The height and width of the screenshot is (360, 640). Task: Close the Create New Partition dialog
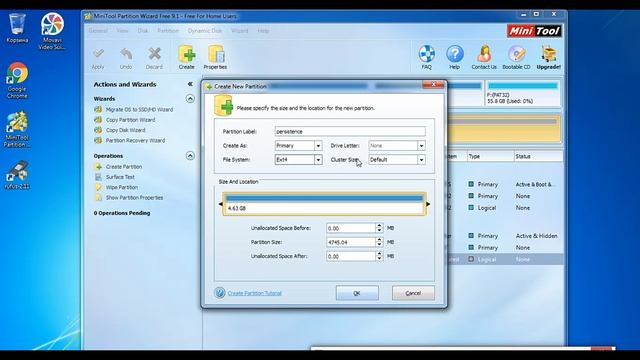(x=433, y=84)
